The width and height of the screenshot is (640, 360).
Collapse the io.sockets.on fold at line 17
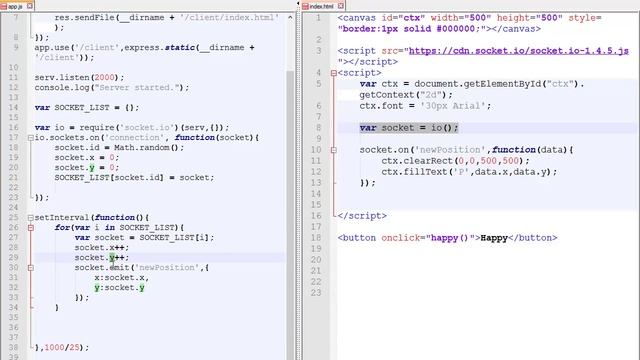click(31, 138)
